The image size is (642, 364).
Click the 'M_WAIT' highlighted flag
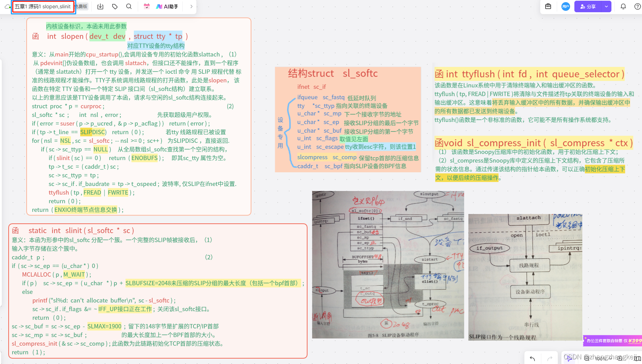[74, 274]
